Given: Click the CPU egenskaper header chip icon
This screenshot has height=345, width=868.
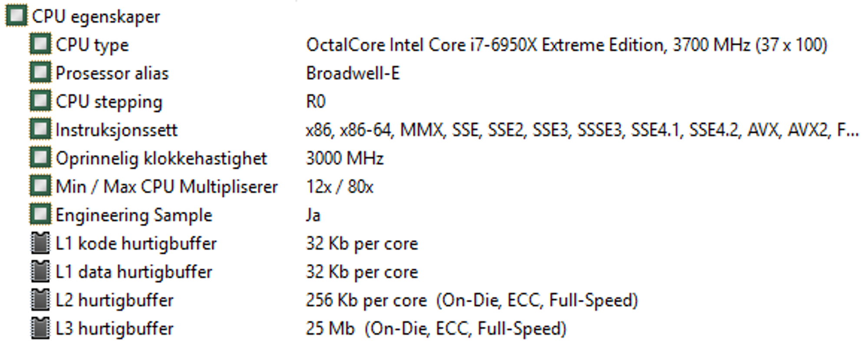Looking at the screenshot, I should [x=16, y=16].
